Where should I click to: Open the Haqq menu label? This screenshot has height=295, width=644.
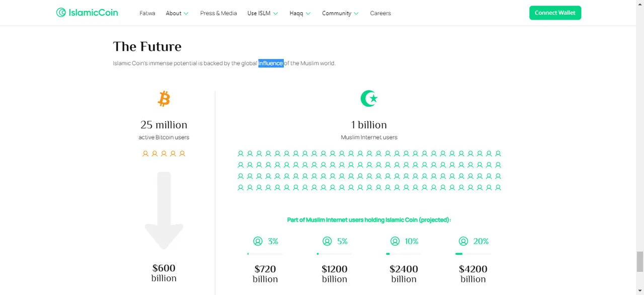(x=296, y=13)
